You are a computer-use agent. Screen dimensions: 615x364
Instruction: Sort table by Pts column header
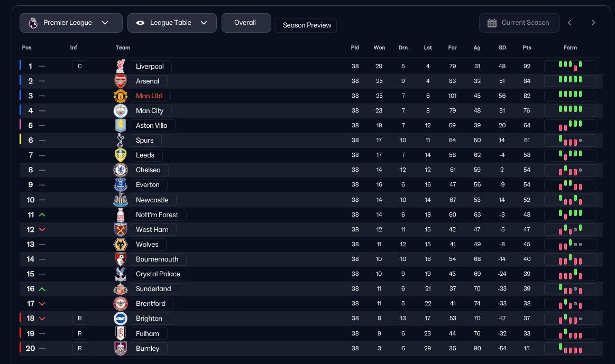527,48
